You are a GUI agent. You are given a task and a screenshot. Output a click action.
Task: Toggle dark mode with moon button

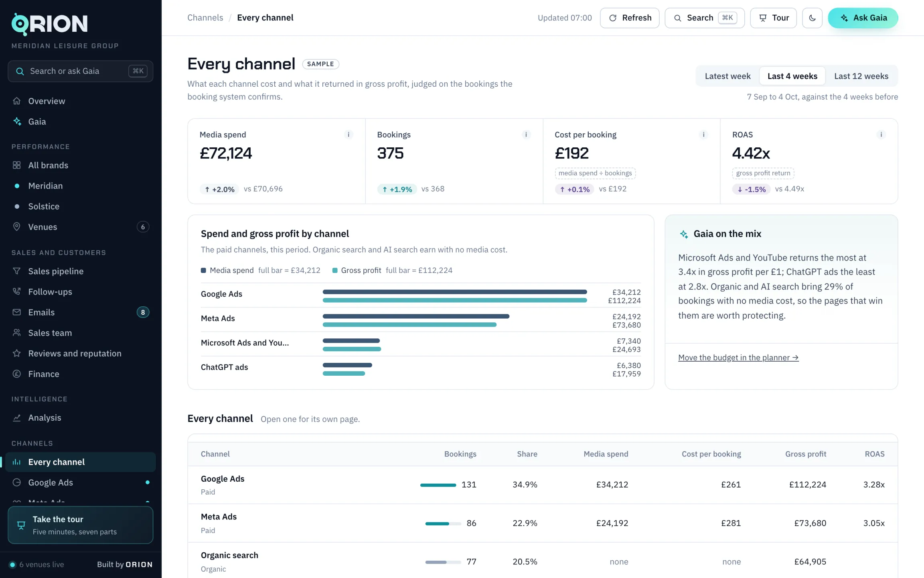pos(812,18)
